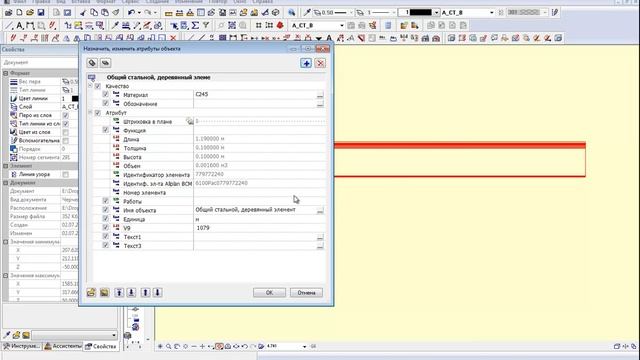Toggle the 'Обозначение' attribute checkbox
This screenshot has width=640, height=360.
click(x=105, y=104)
